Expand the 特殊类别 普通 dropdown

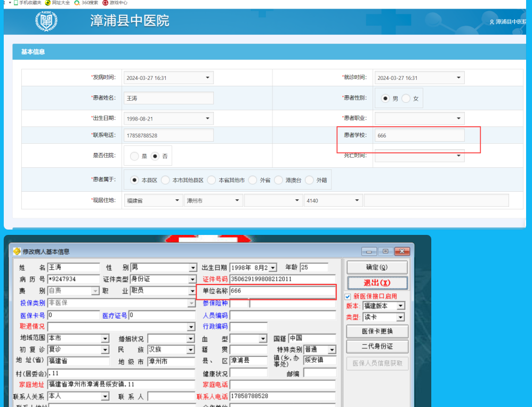332,349
